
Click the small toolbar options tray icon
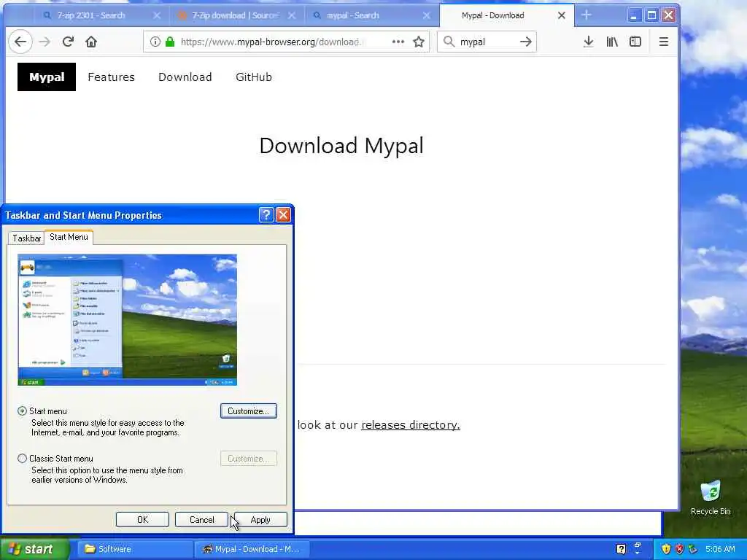click(x=638, y=549)
